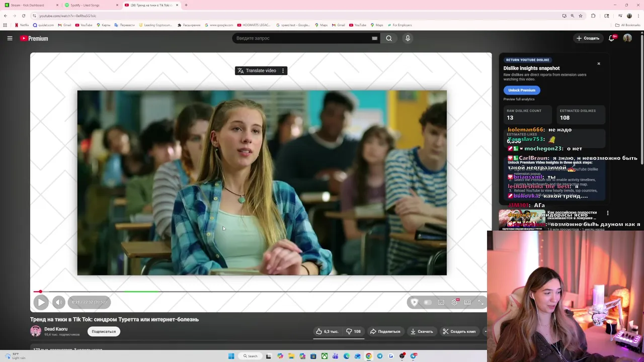Open the Leading Cryptocurr... bookmark
Image resolution: width=644 pixels, height=362 pixels.
155,25
